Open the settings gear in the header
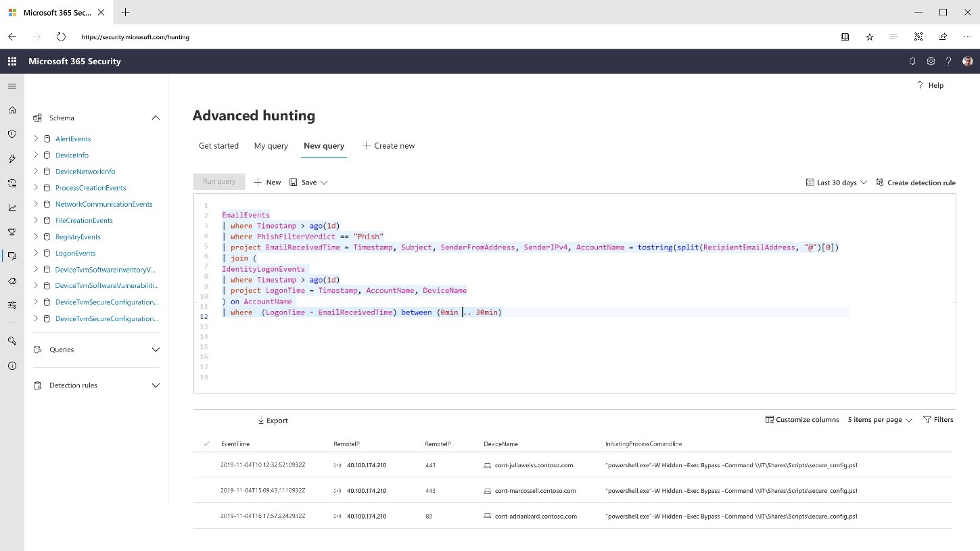The width and height of the screenshot is (980, 551). click(x=931, y=61)
